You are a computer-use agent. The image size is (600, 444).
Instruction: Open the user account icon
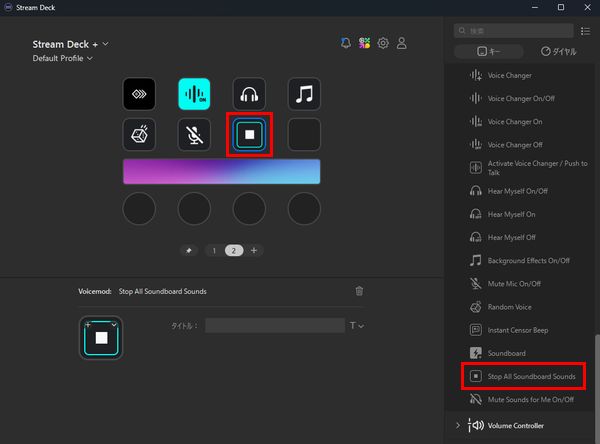pos(401,43)
